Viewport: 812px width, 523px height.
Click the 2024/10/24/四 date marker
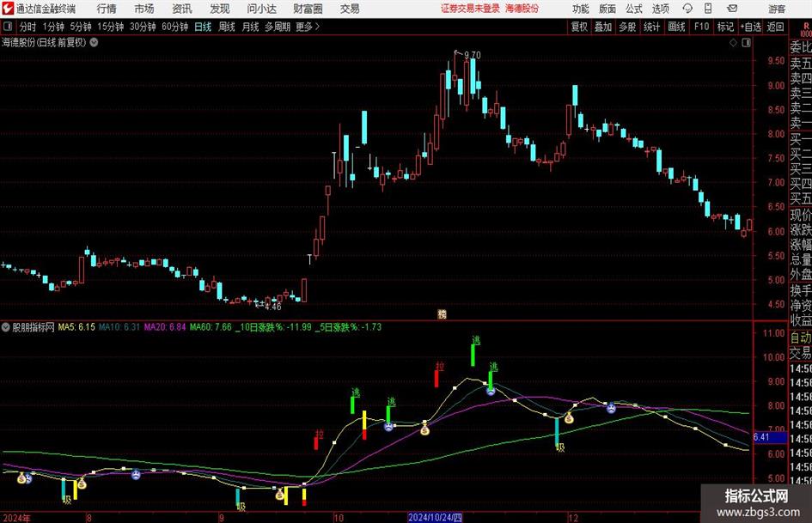[x=435, y=517]
